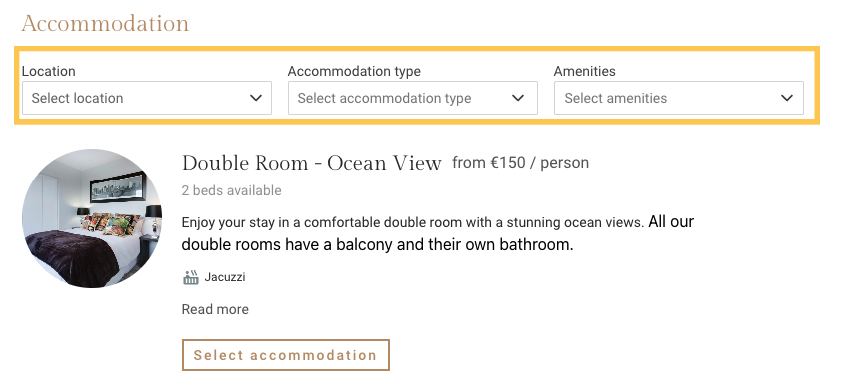Viewport: 849px width, 385px height.
Task: Expand details via Read more link
Action: coord(215,309)
